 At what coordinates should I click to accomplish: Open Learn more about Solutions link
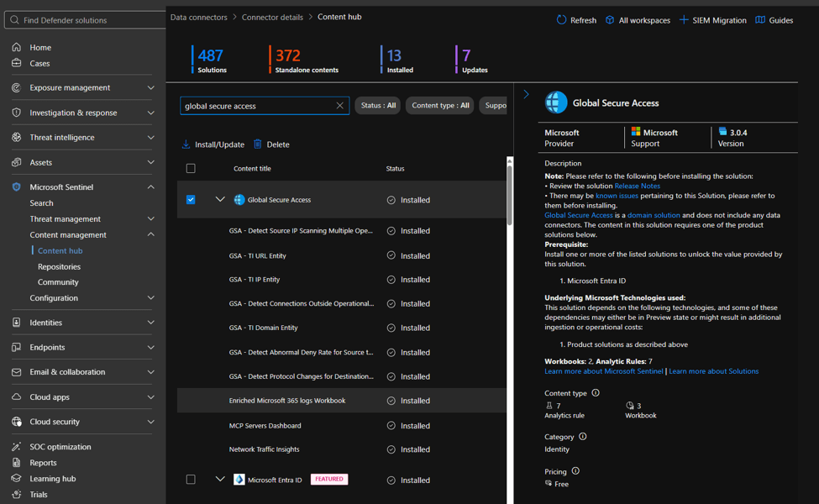713,371
